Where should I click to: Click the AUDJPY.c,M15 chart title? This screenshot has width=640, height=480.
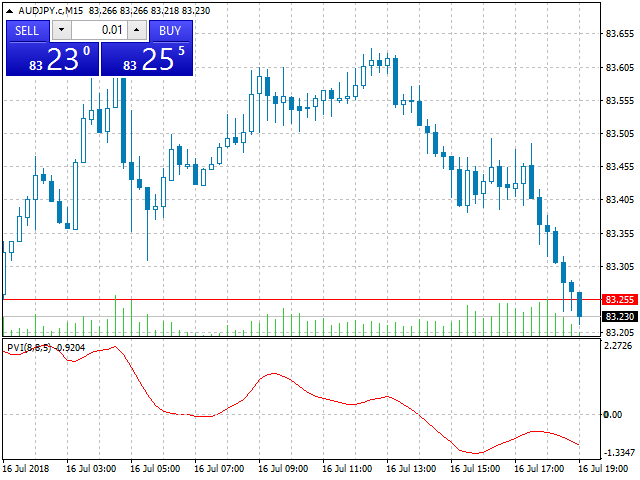[51, 11]
